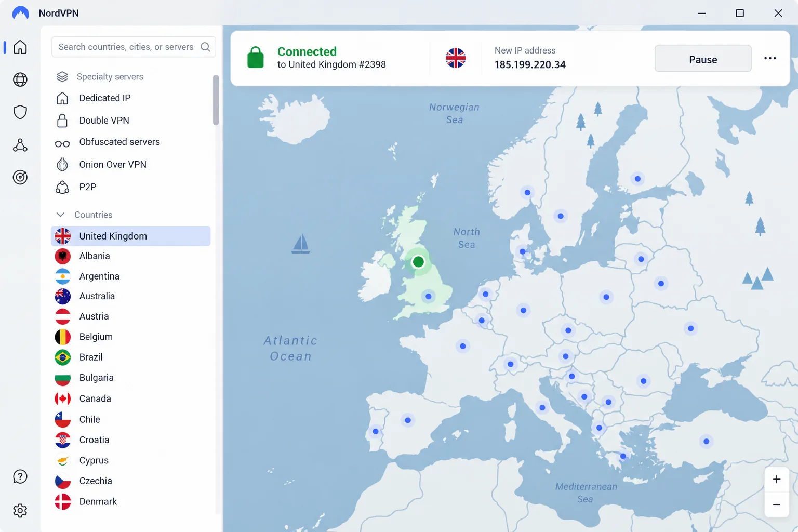798x532 pixels.
Task: Click the magnifier search icon
Action: 205,47
